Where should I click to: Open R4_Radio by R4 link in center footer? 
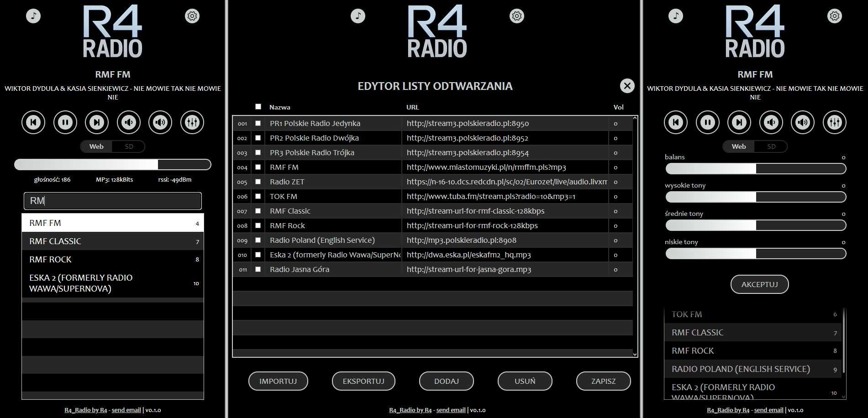[410, 410]
